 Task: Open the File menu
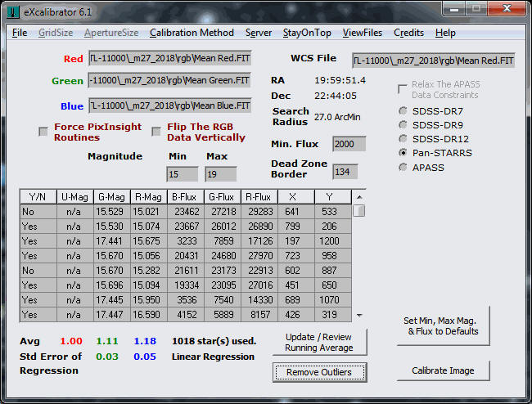point(20,33)
